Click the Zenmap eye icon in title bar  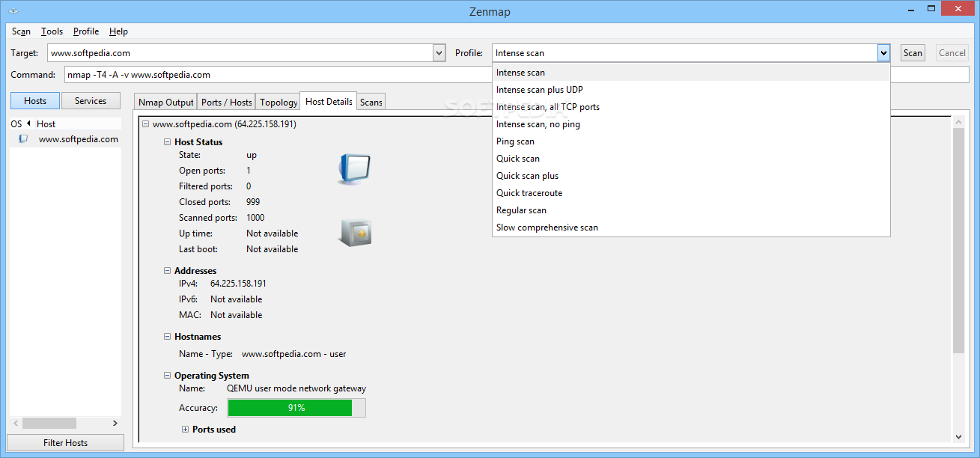click(x=13, y=11)
